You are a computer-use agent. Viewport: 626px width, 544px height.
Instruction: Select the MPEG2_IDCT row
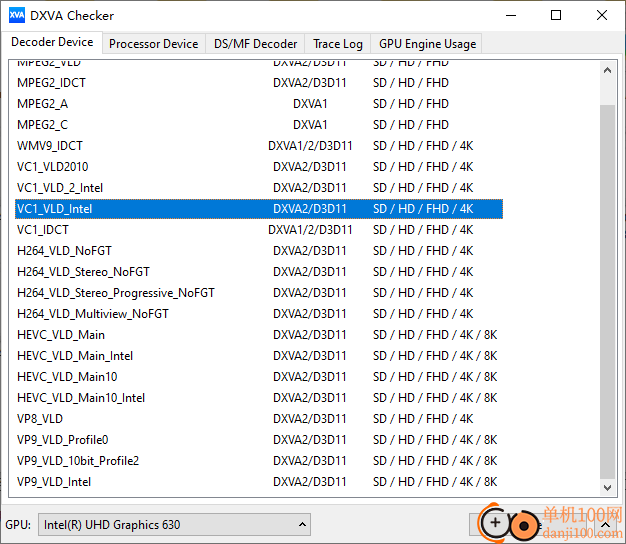point(259,83)
